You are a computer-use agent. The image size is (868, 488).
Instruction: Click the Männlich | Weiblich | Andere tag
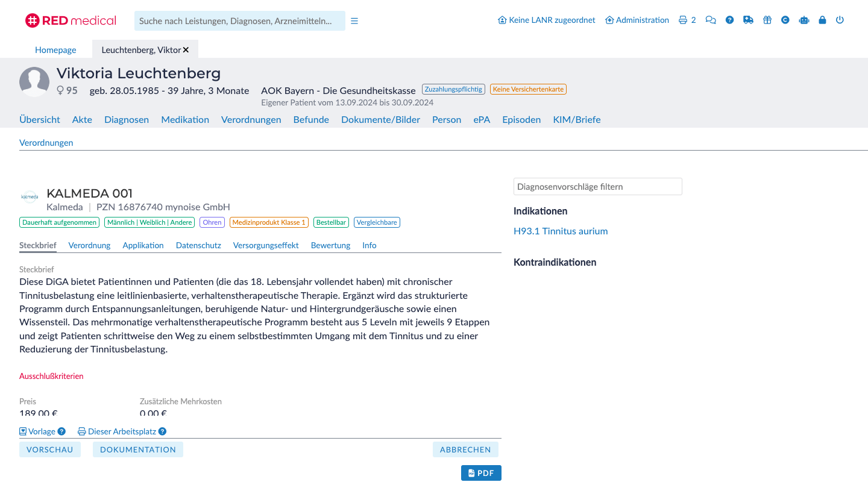(149, 222)
